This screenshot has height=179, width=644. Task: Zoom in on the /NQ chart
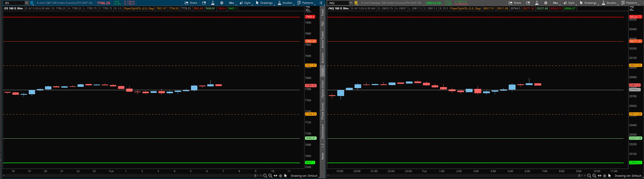pyautogui.click(x=594, y=176)
